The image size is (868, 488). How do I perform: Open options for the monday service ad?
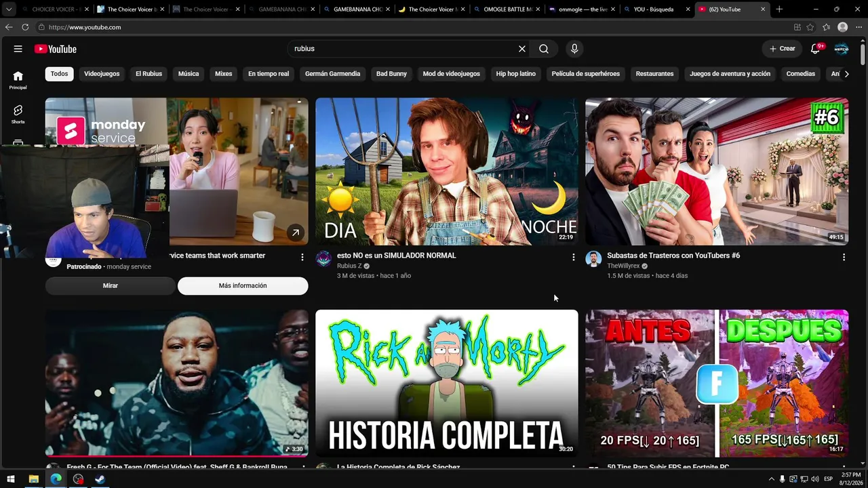(x=302, y=258)
